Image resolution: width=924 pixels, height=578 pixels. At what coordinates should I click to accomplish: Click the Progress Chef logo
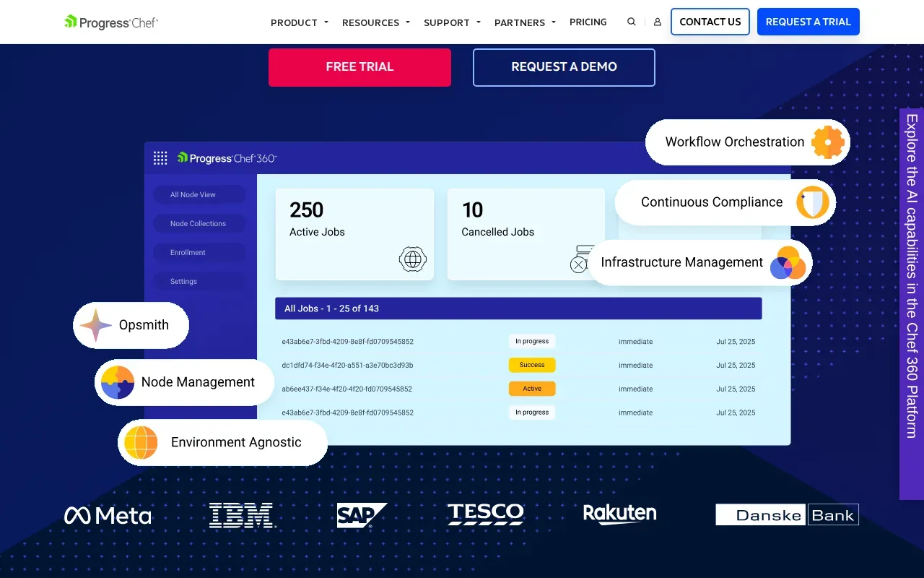point(111,22)
